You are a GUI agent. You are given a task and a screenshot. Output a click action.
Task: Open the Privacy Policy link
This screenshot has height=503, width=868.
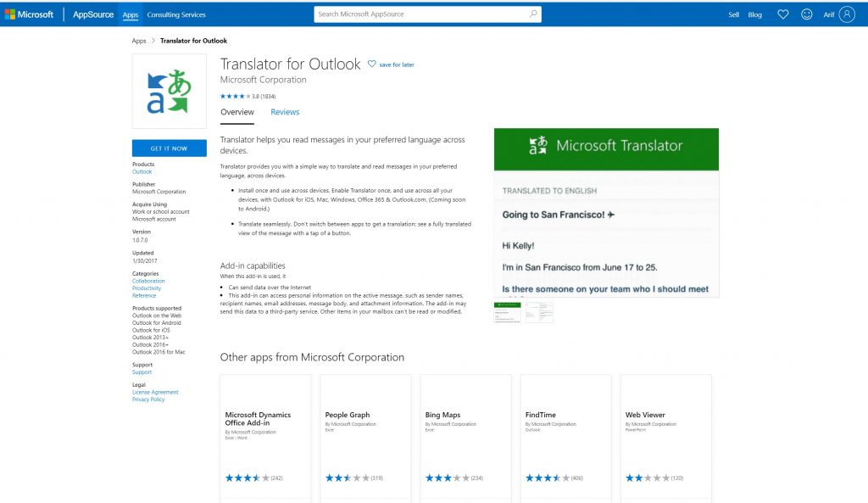(148, 400)
